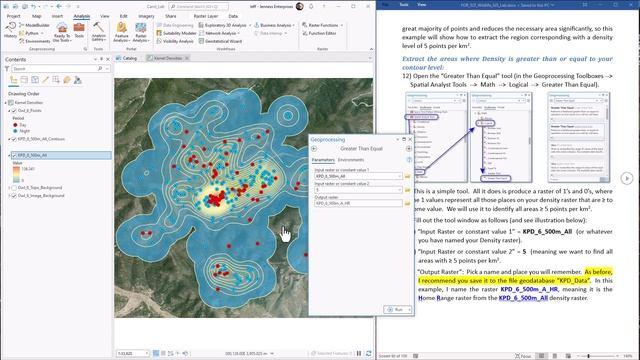Run the Greater Than Equal tool
The width and height of the screenshot is (640, 360).
click(397, 310)
